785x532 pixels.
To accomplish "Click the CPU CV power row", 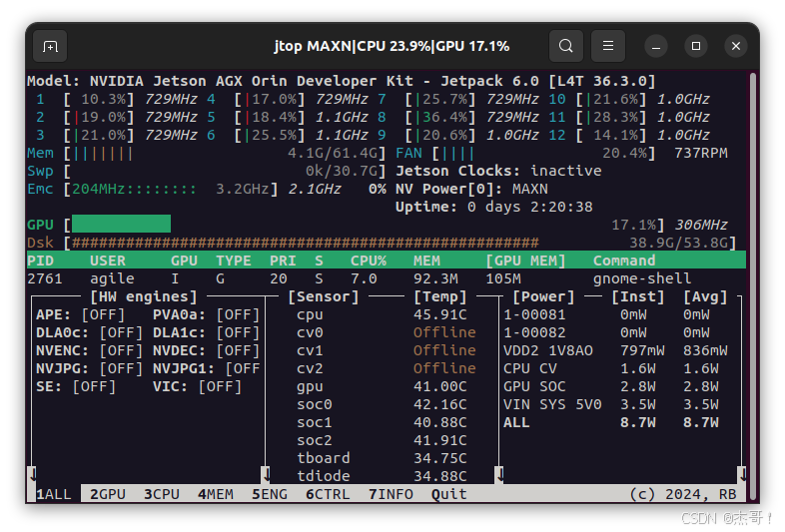I will [x=611, y=369].
